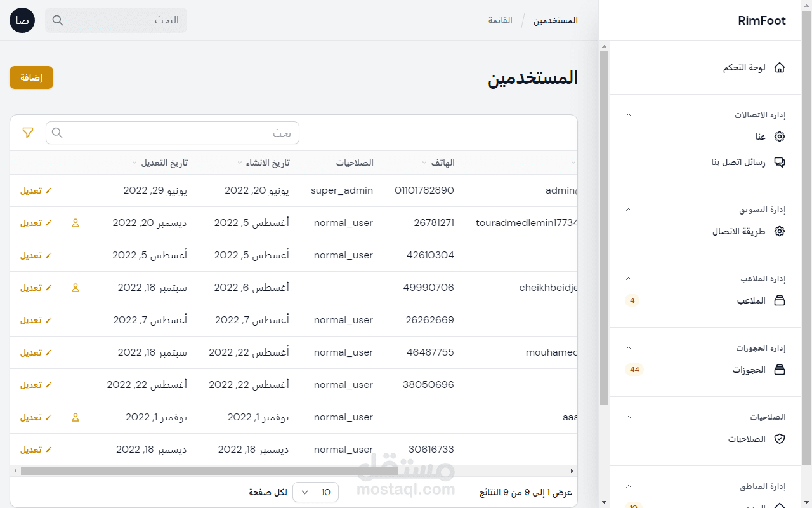
Task: Open the صا user avatar menu
Action: pyautogui.click(x=22, y=20)
